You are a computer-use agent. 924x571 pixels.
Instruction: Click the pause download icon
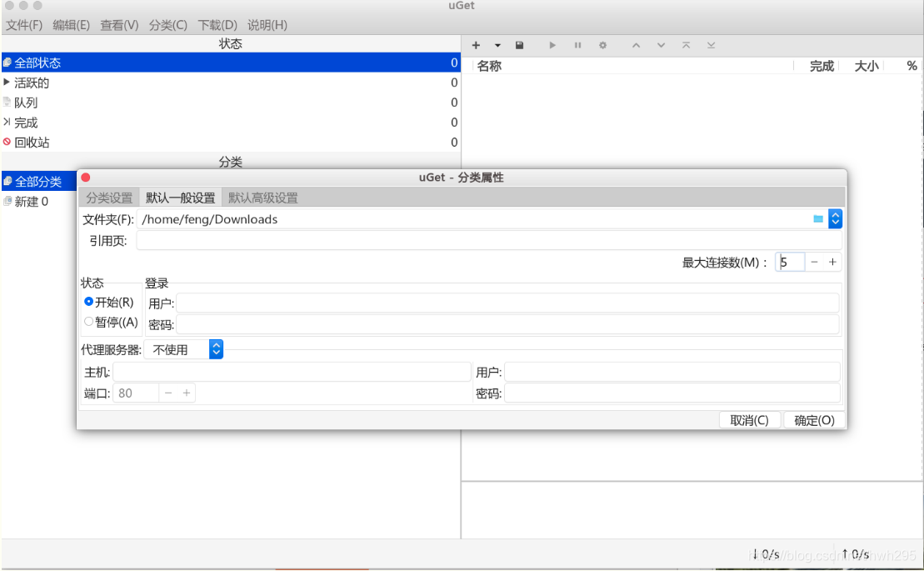pos(577,45)
